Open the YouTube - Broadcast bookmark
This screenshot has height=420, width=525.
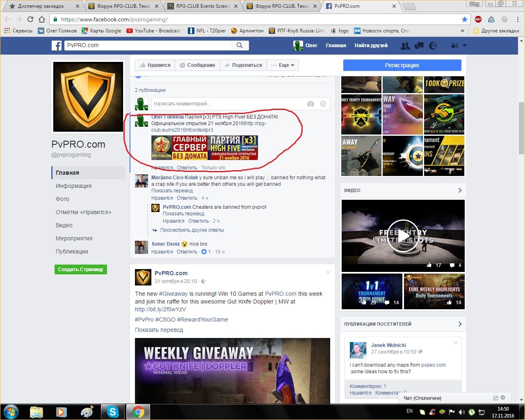pos(153,31)
